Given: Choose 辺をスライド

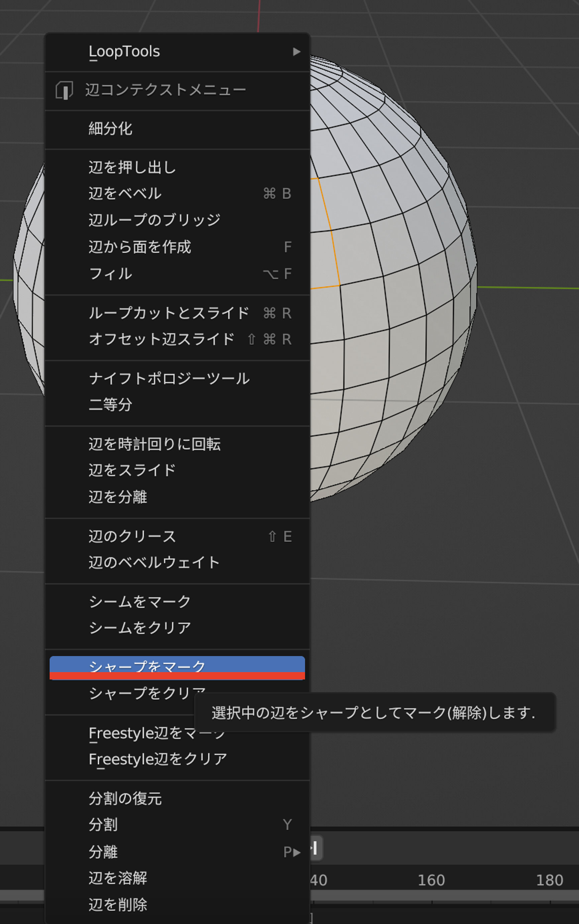Looking at the screenshot, I should click(x=177, y=471).
